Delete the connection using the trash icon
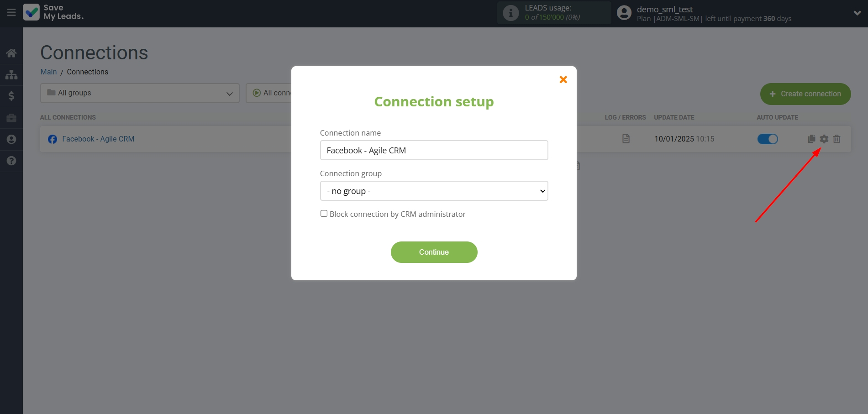 pyautogui.click(x=836, y=139)
